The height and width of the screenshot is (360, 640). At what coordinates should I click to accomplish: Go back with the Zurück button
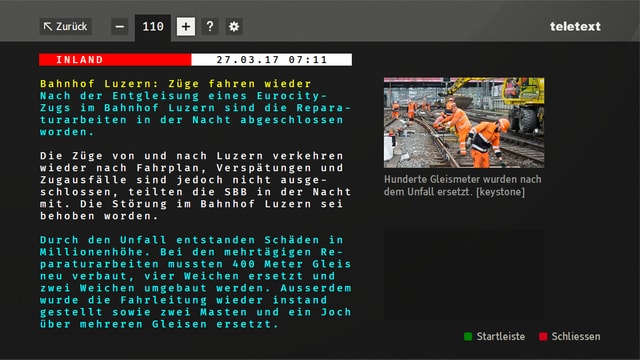[x=66, y=27]
